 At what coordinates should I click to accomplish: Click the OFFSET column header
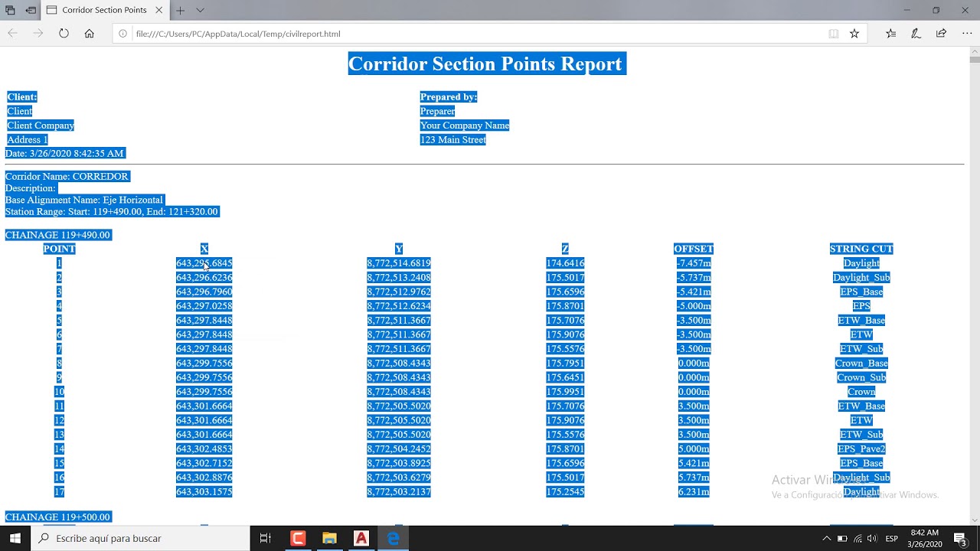tap(694, 249)
